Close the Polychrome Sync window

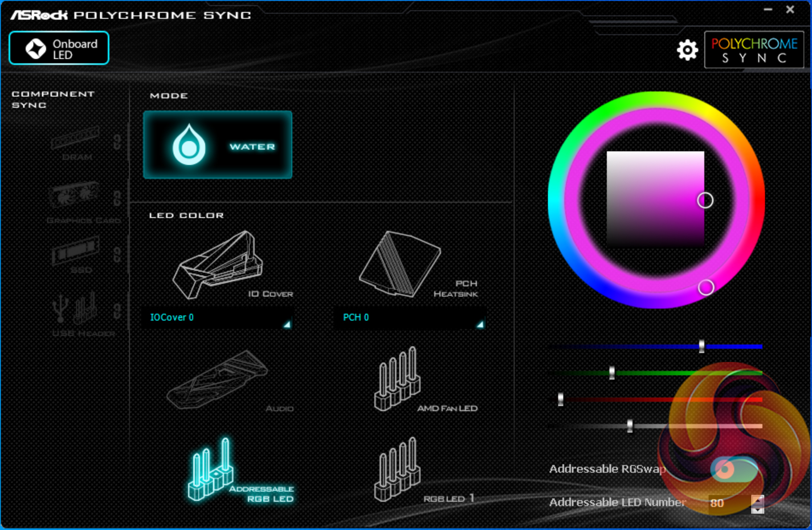coord(790,10)
